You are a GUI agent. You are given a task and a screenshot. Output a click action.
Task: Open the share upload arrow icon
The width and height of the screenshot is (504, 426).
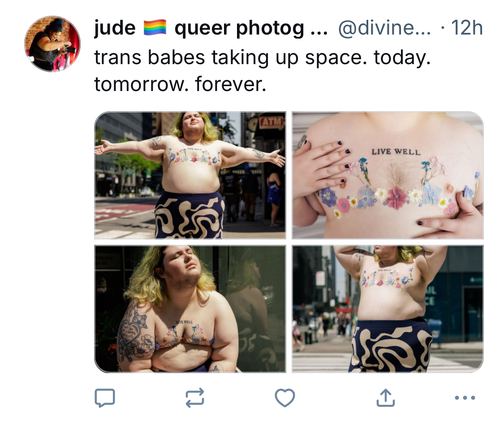[x=385, y=398]
